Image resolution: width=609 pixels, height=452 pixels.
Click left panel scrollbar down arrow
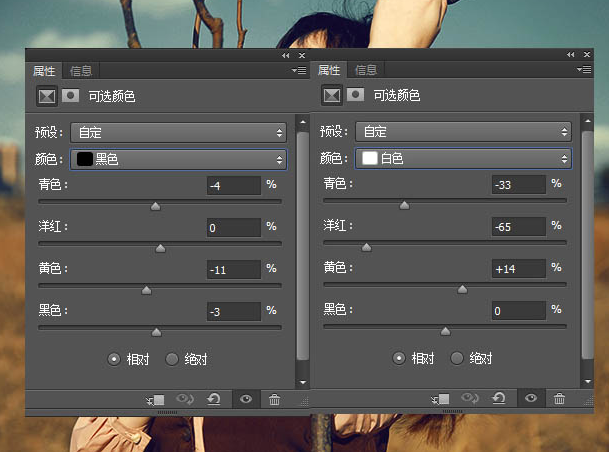[303, 382]
